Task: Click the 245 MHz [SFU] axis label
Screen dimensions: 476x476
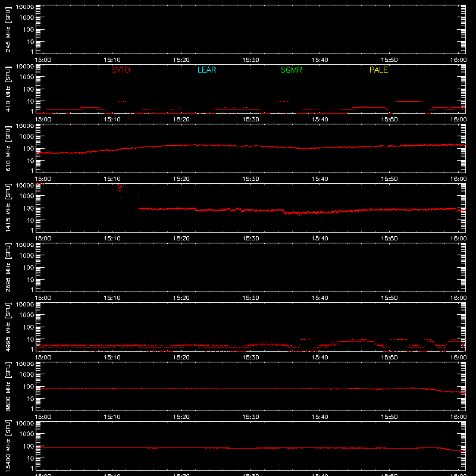Action: click(x=8, y=30)
